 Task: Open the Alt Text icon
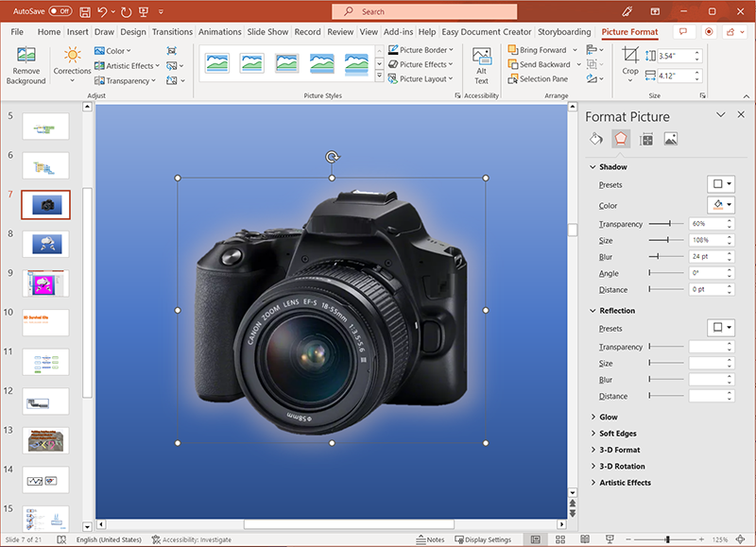482,56
